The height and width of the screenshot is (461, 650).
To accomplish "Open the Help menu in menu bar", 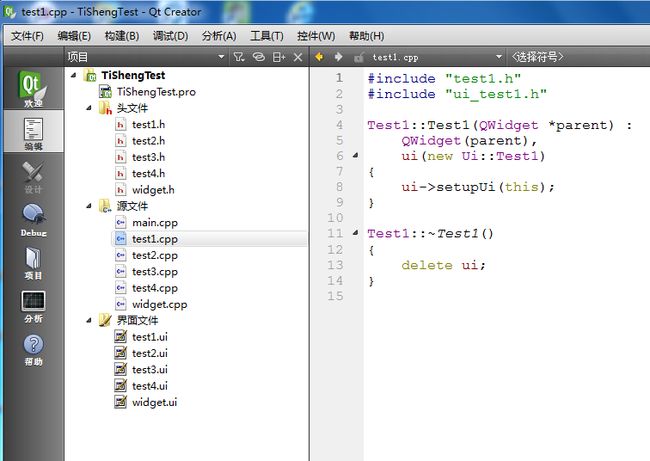I will coord(366,36).
